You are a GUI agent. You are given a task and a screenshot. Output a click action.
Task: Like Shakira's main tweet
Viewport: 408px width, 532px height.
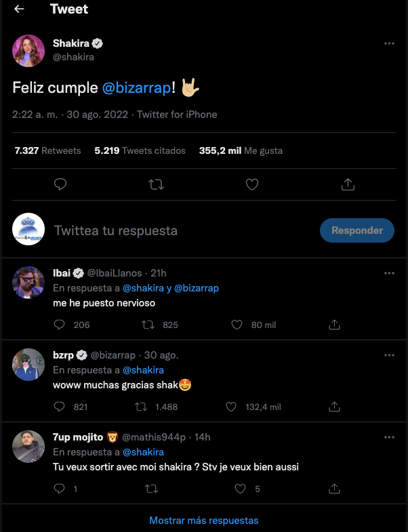point(251,184)
